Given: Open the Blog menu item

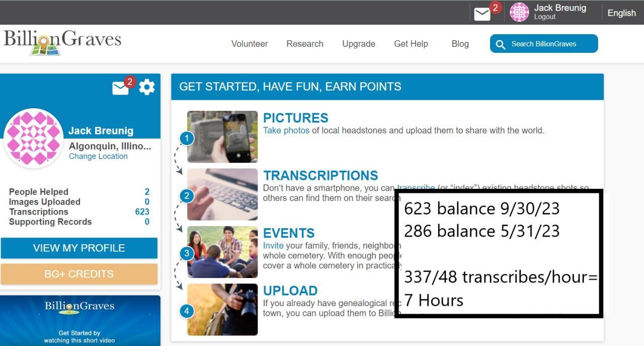Looking at the screenshot, I should 460,44.
